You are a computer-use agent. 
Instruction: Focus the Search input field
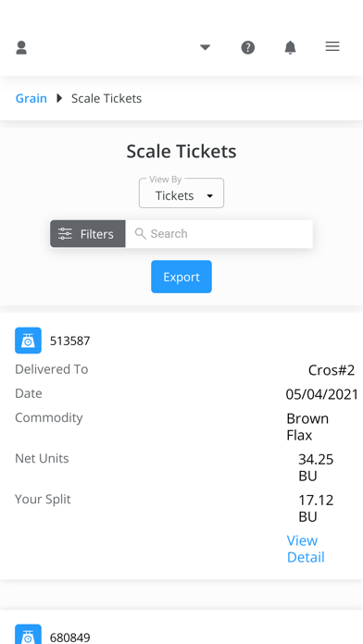(x=219, y=234)
